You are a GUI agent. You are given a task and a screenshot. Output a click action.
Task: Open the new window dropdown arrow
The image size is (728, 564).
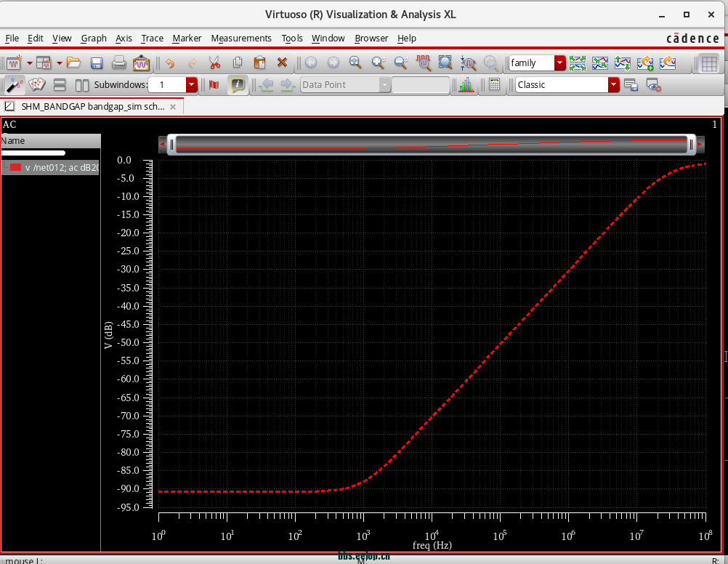(29, 63)
